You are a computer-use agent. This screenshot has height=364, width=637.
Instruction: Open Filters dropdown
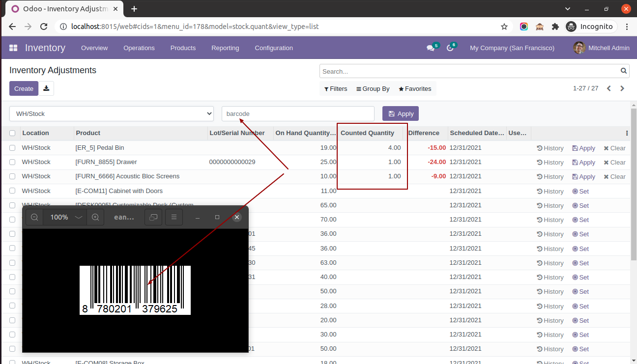coord(336,89)
